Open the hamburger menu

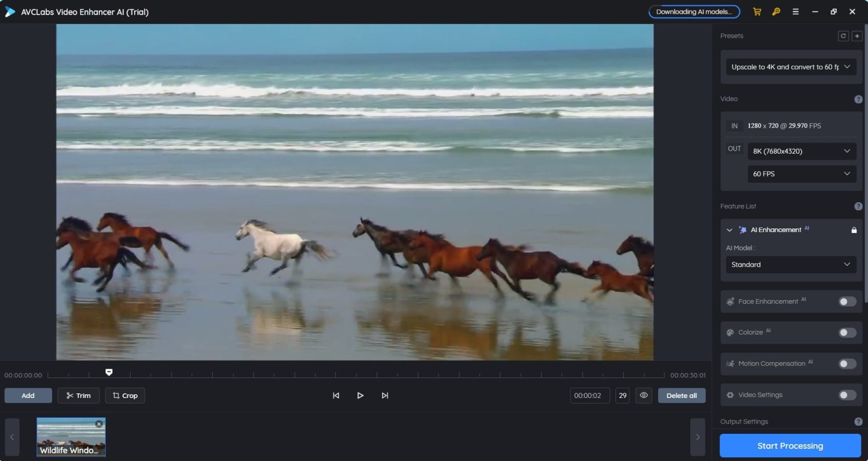coord(796,11)
